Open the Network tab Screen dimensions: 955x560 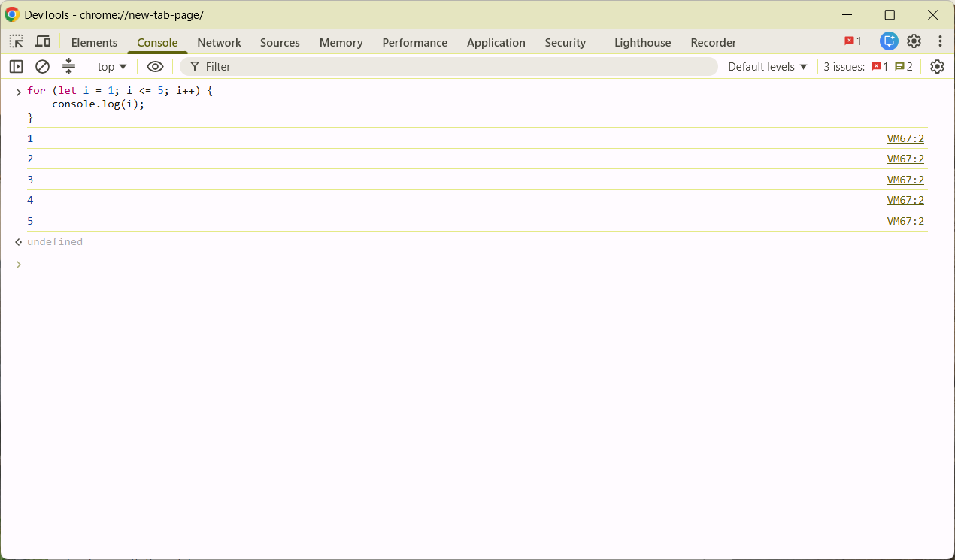(x=219, y=42)
